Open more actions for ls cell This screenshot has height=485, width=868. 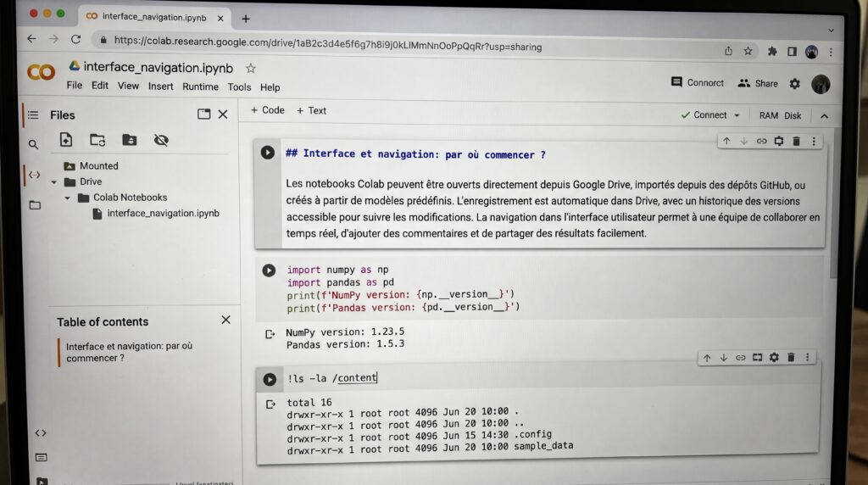click(808, 358)
